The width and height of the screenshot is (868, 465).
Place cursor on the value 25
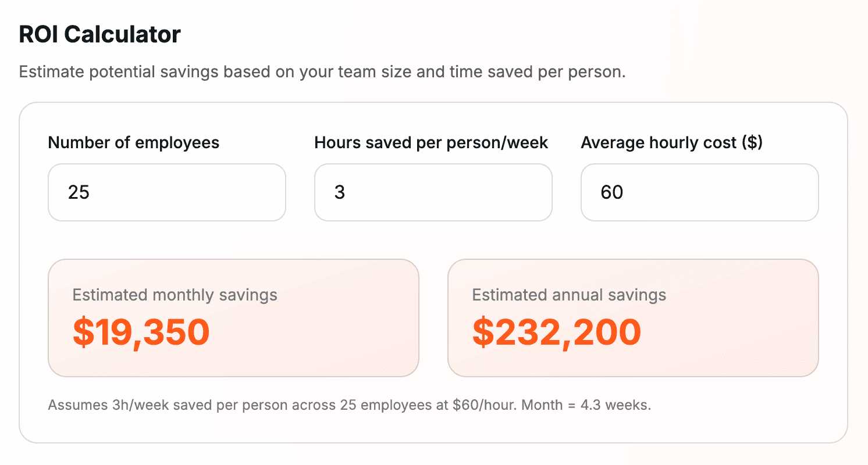[79, 192]
